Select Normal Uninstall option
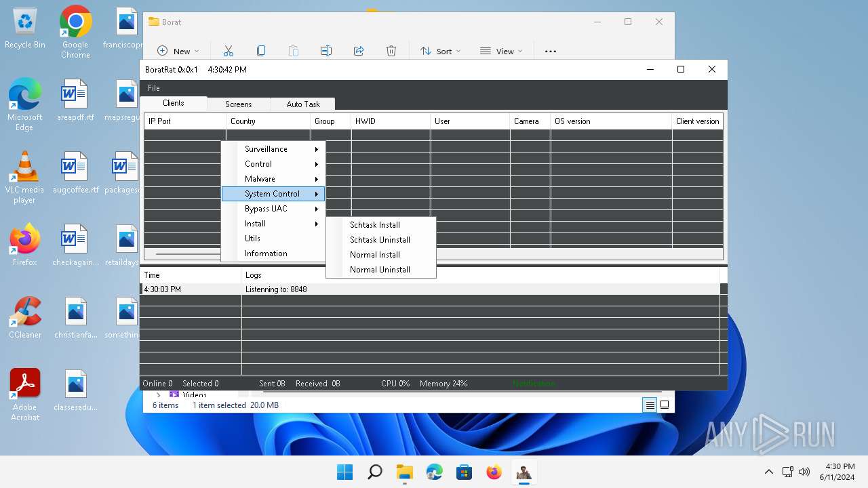Screen dimensions: 868x488 click(x=381, y=270)
